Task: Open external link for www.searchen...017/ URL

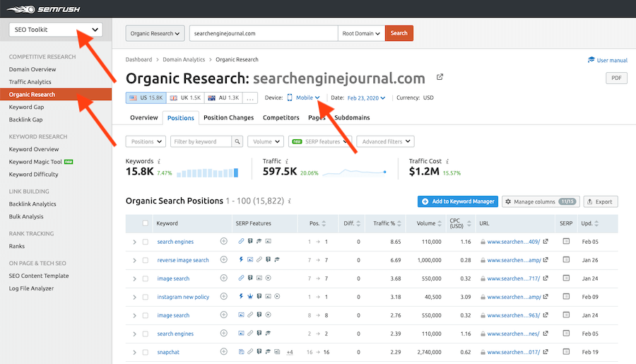Action: tap(546, 351)
